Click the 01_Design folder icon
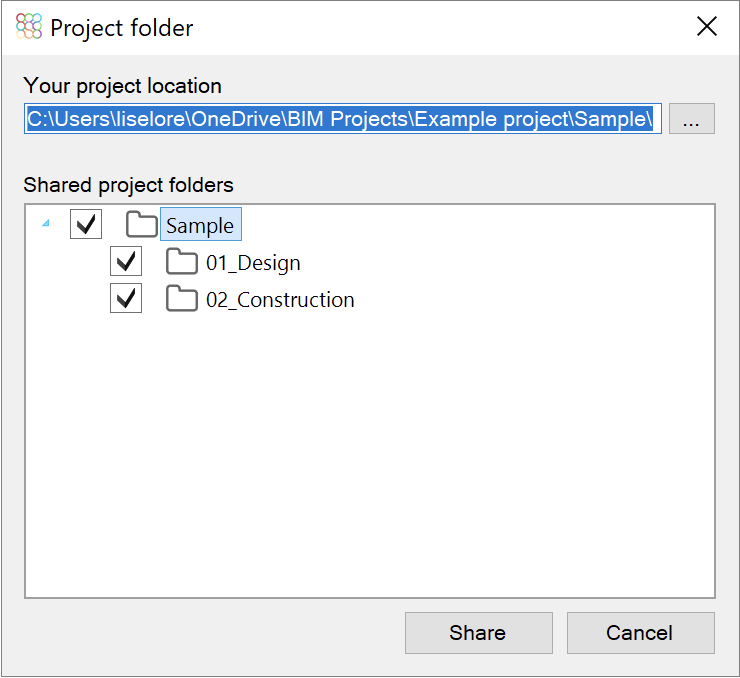The width and height of the screenshot is (740, 678). tap(182, 263)
